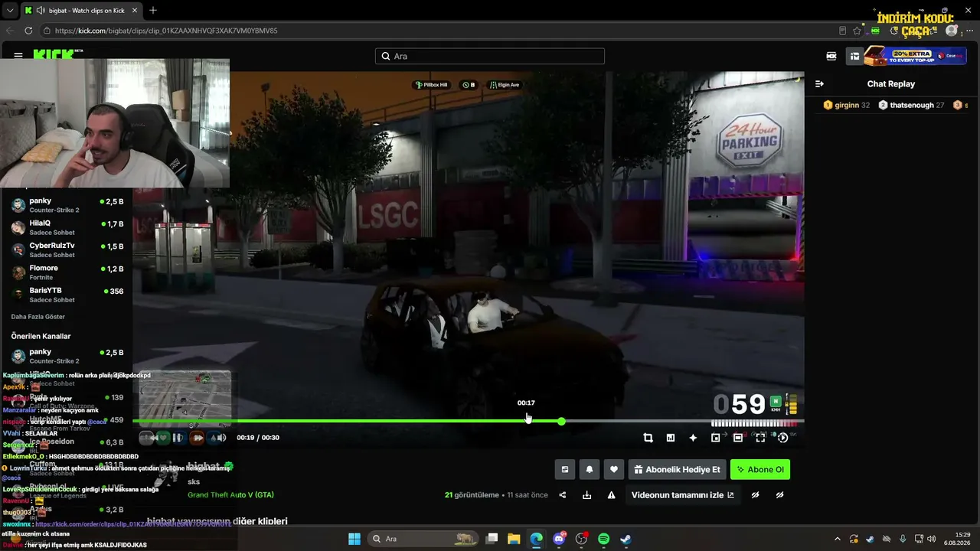Click the browser address bar URL
The image size is (980, 551).
tap(166, 31)
